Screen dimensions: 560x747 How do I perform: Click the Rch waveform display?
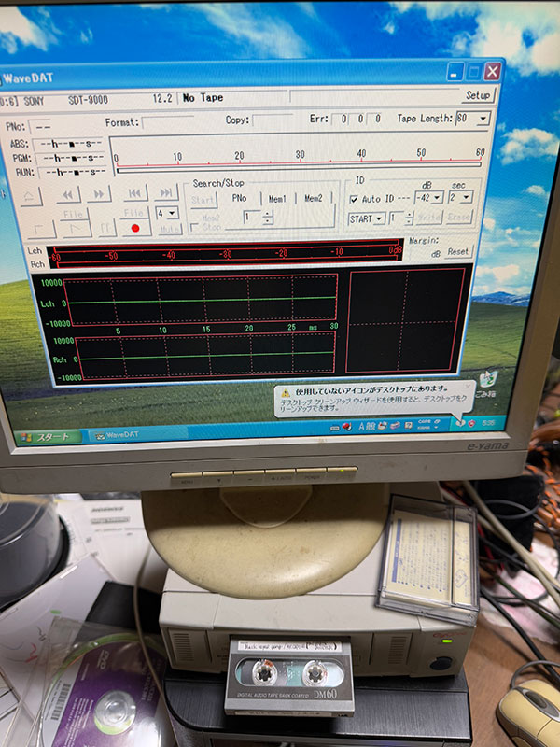[x=205, y=357]
